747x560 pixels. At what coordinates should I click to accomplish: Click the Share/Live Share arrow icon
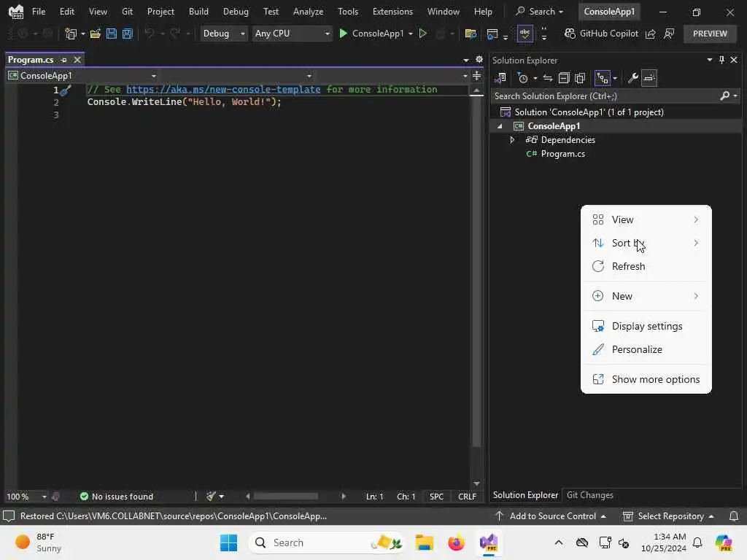pos(650,34)
